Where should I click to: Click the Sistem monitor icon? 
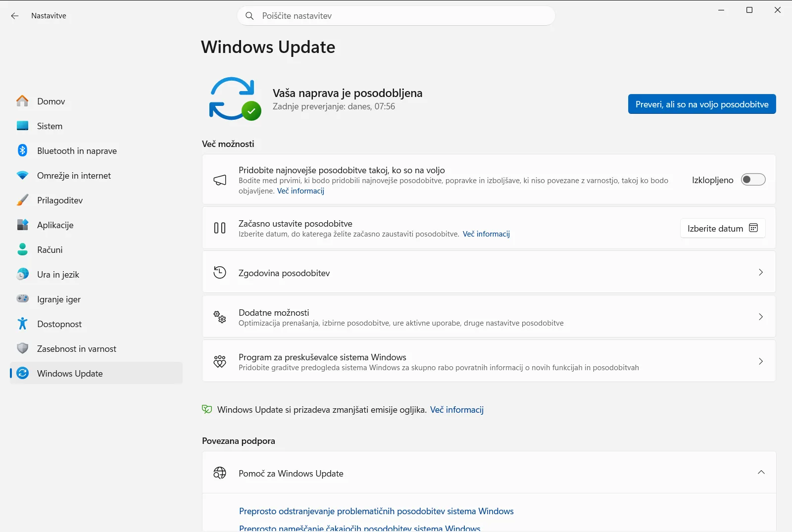[x=22, y=126]
